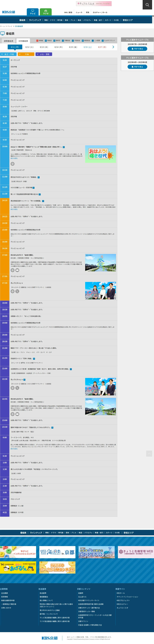This screenshot has width=154, height=644.
Task: Open the きょうとくらす banner at top
Action: coord(94,4)
